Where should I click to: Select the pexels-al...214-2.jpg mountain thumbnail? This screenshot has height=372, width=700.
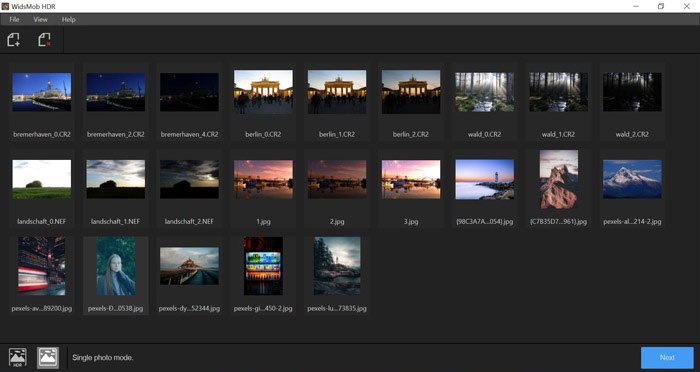632,179
